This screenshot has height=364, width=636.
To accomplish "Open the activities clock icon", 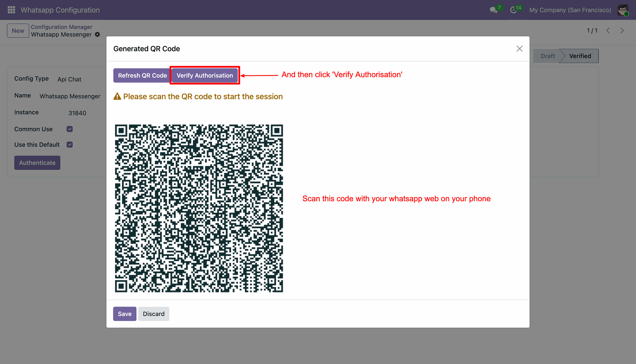I will (x=513, y=10).
